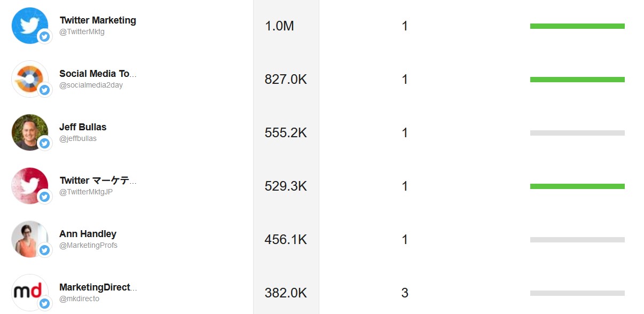This screenshot has width=644, height=314.
Task: Click the 382.0K follower count cell
Action: (x=286, y=293)
